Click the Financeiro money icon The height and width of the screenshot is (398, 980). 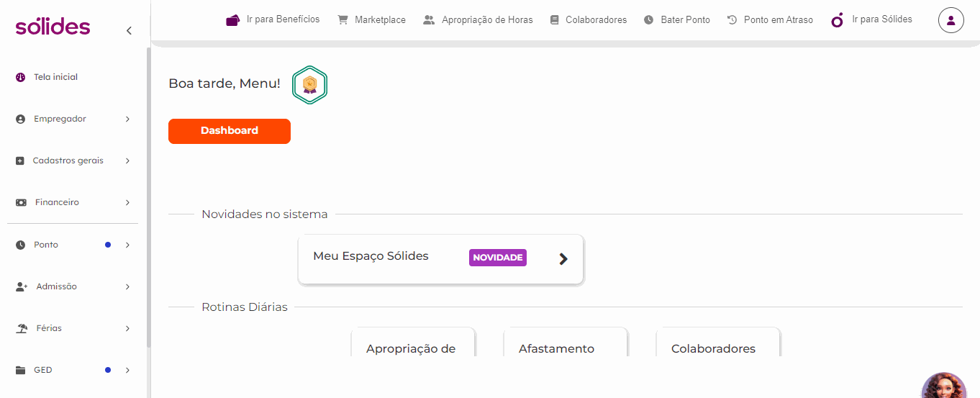click(x=21, y=202)
